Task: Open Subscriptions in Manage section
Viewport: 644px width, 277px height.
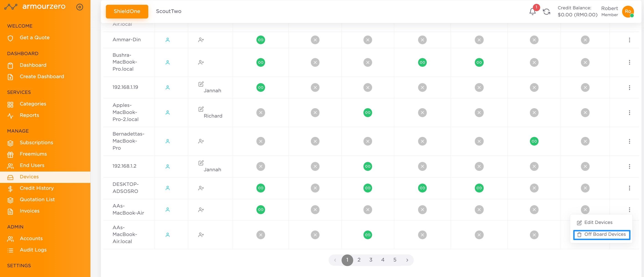Action: pyautogui.click(x=36, y=143)
